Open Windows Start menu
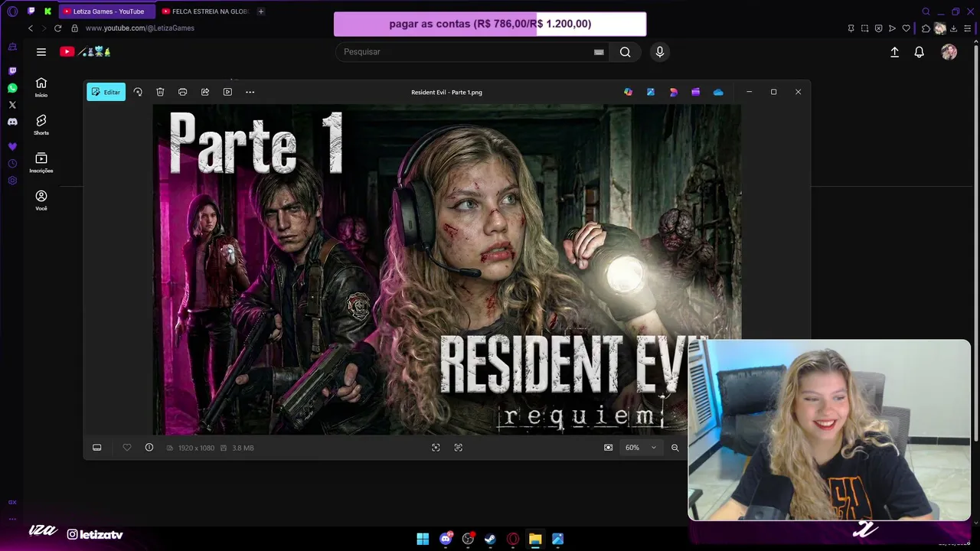The height and width of the screenshot is (551, 980). pyautogui.click(x=423, y=539)
